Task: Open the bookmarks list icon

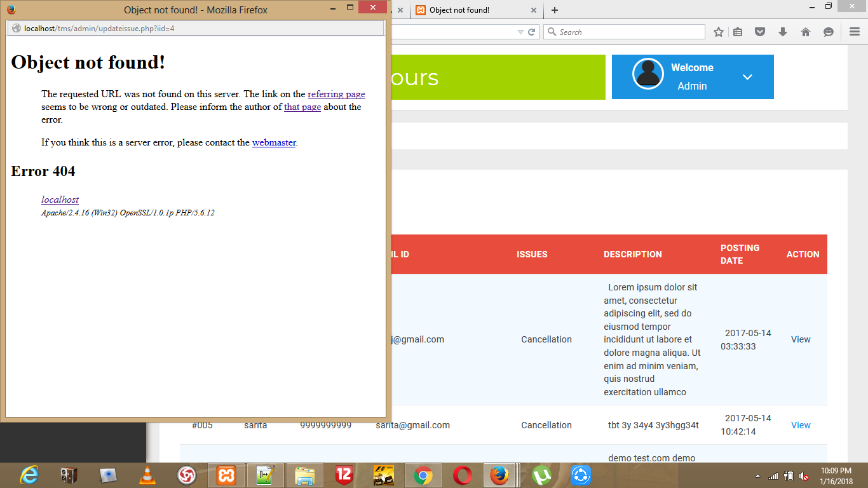Action: coord(738,32)
